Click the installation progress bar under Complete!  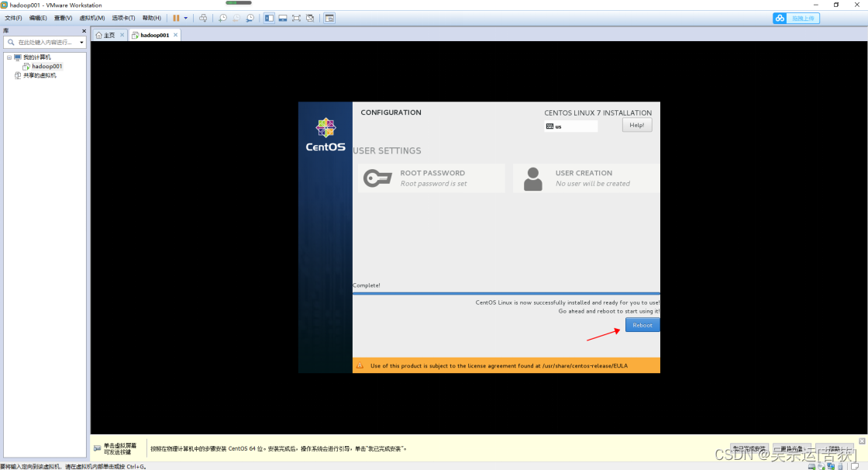tap(506, 293)
